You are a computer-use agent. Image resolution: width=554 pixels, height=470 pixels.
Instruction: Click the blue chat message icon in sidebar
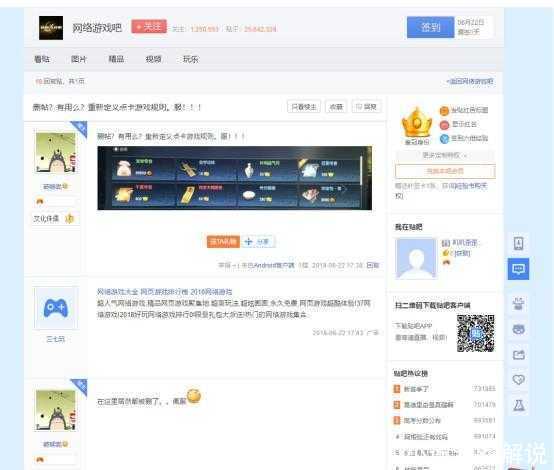[518, 269]
